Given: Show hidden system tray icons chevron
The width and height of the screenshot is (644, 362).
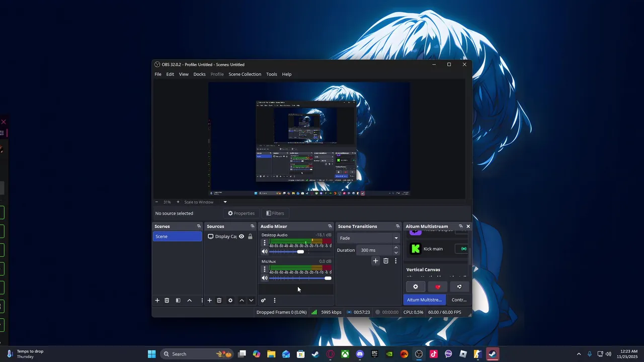Looking at the screenshot, I should click(579, 354).
